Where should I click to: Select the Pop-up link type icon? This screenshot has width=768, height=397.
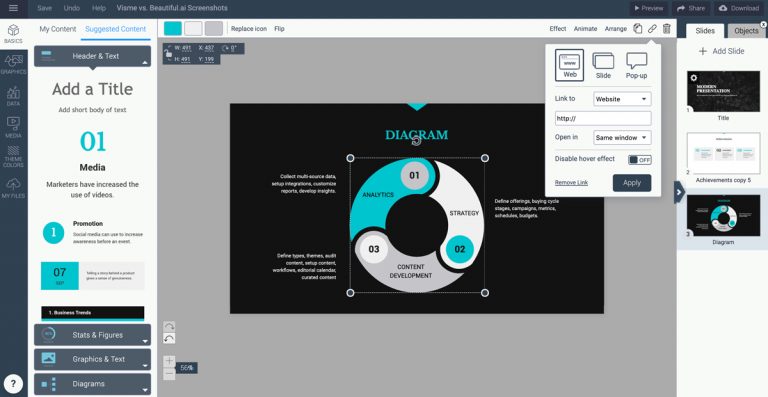coord(636,66)
